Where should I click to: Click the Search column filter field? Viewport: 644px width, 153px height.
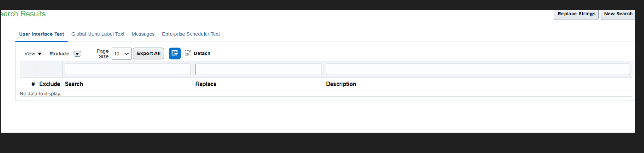point(128,69)
